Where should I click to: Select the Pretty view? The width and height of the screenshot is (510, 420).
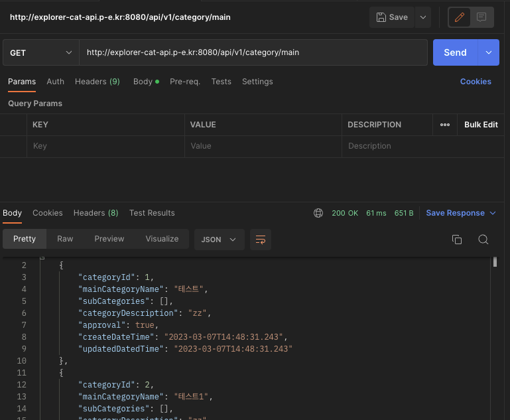25,239
